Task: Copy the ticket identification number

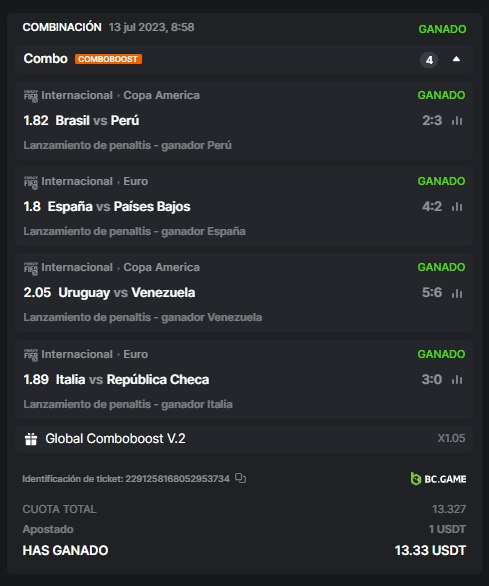Action: 240,478
